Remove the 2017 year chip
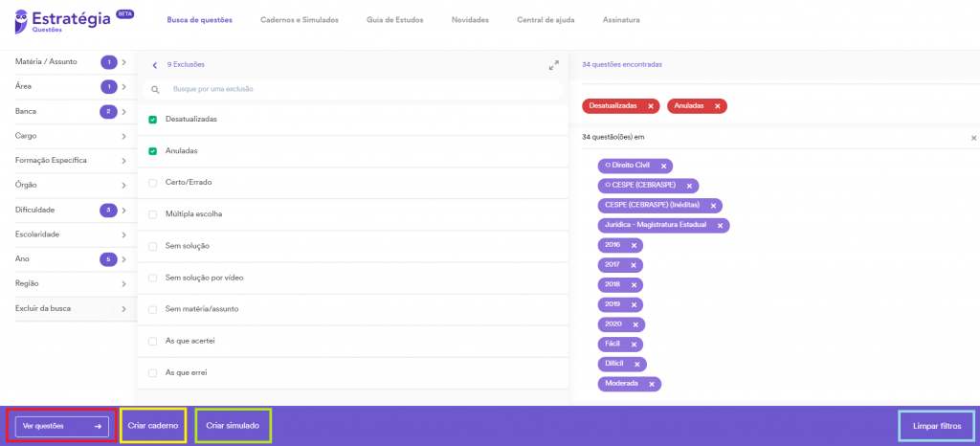Viewport: 980px width, 446px height. [x=634, y=265]
